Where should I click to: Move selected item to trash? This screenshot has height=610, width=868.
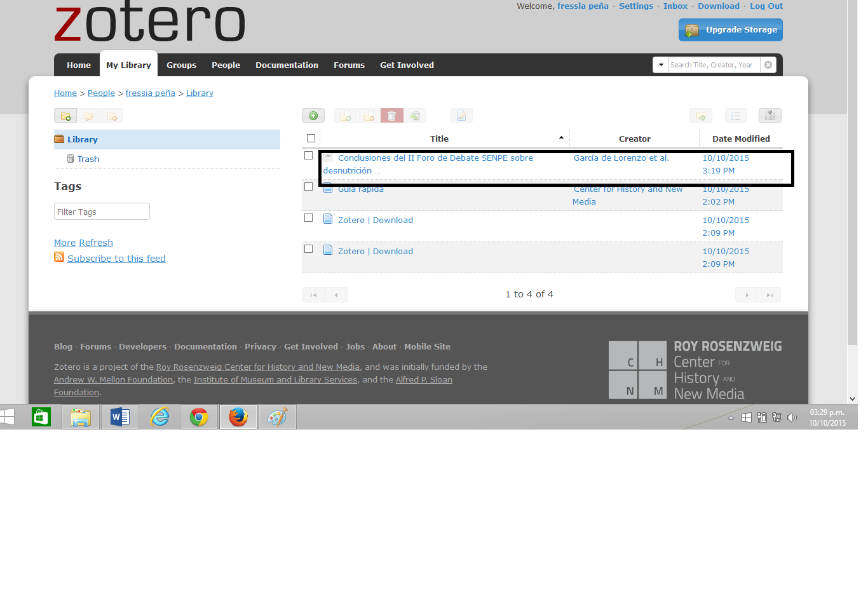pyautogui.click(x=392, y=115)
